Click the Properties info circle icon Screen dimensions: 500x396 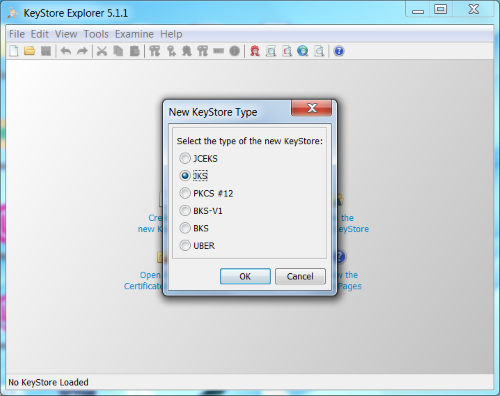pos(235,51)
